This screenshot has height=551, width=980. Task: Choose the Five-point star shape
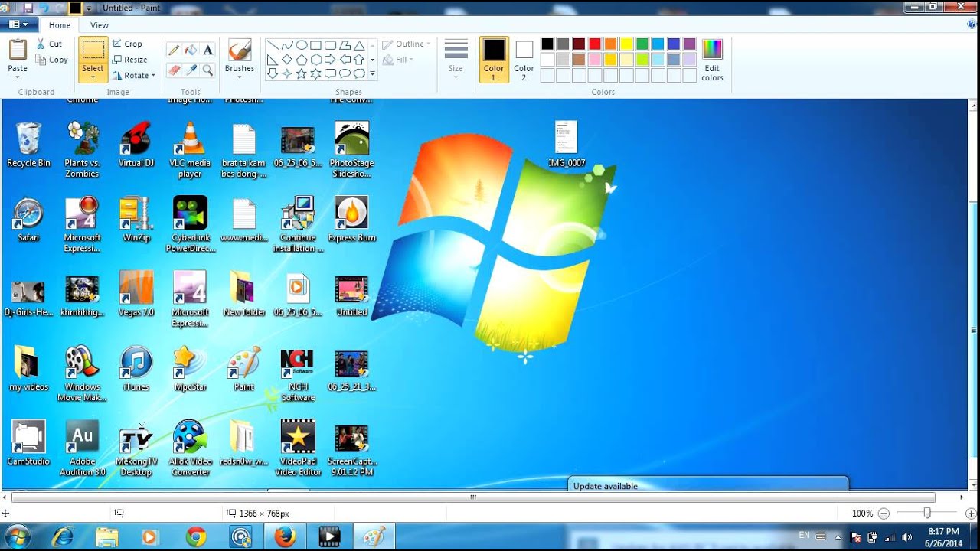tap(301, 74)
